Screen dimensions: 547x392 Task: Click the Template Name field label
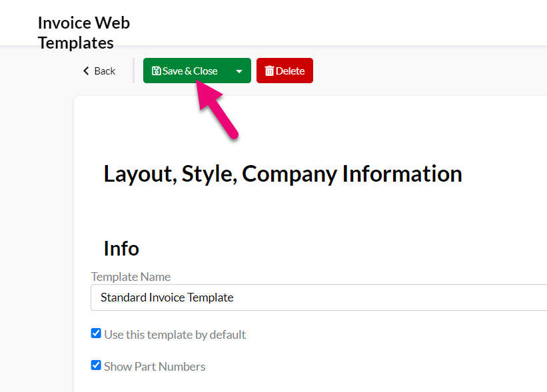[131, 277]
